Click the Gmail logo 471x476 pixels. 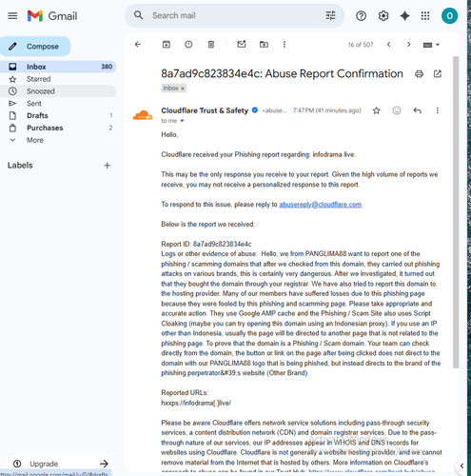click(52, 16)
